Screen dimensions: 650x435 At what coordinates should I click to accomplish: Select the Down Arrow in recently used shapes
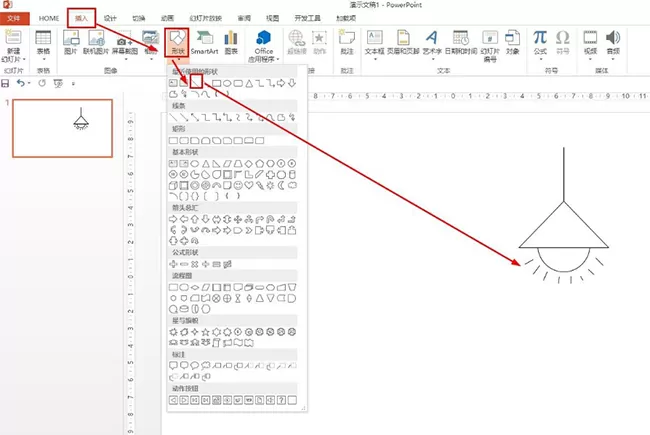tap(292, 83)
